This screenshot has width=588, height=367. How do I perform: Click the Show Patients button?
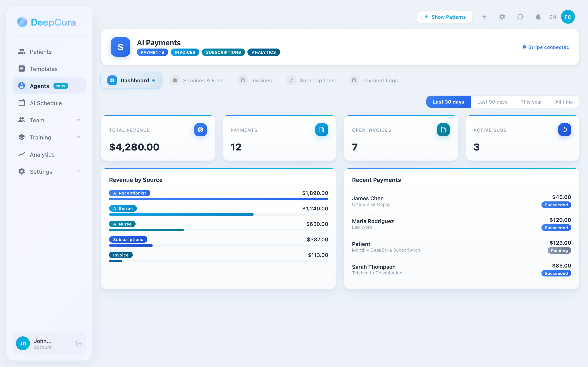[x=445, y=17]
